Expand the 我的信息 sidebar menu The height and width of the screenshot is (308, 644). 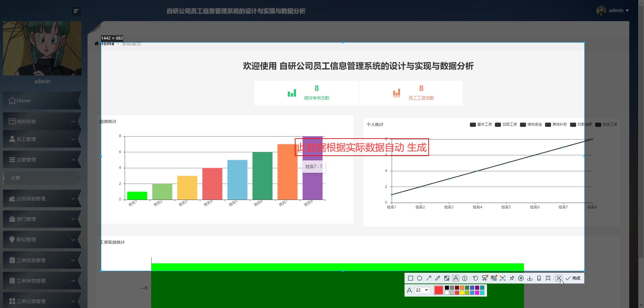point(42,121)
